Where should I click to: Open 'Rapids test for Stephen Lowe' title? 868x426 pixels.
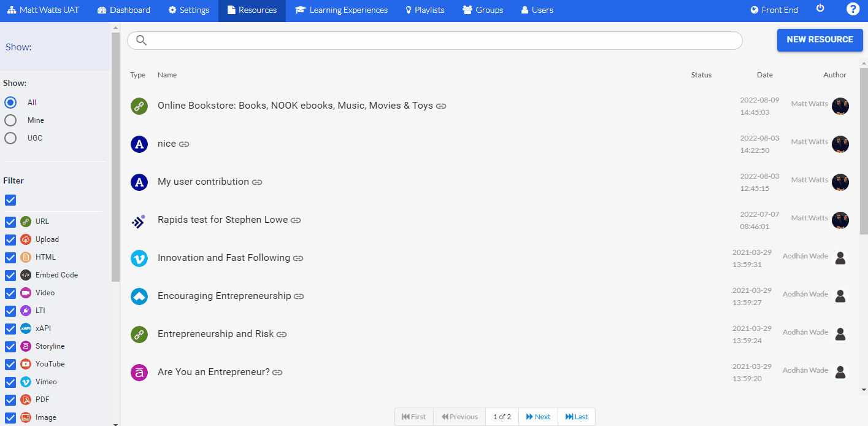(223, 220)
